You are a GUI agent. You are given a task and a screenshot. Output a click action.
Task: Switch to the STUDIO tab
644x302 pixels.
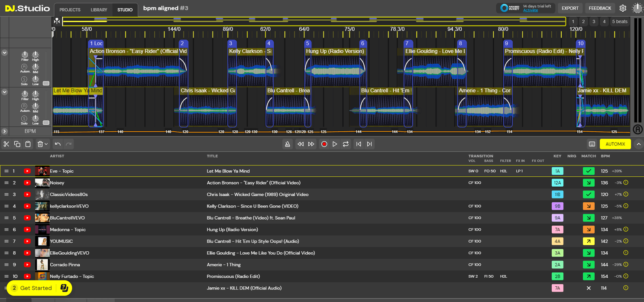tap(125, 10)
